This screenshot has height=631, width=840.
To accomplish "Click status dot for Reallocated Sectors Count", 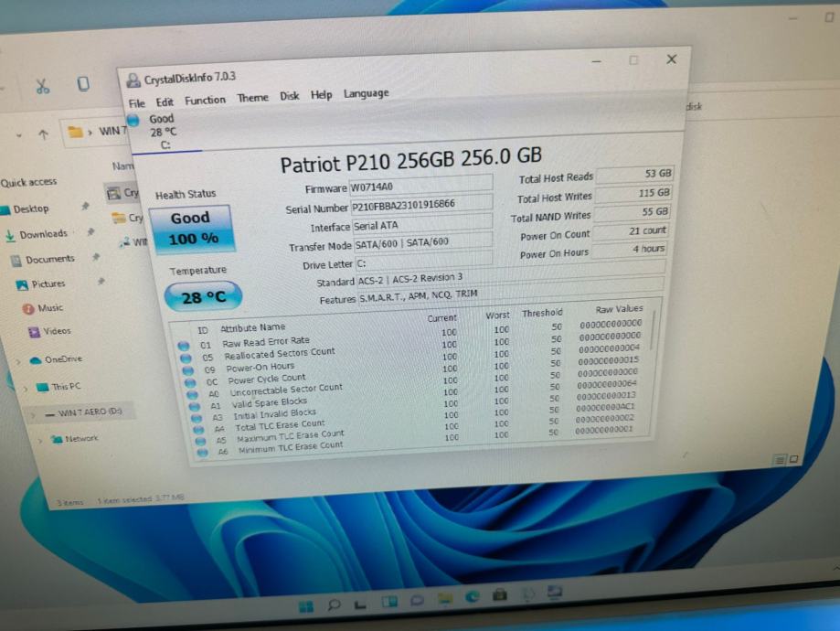I will click(186, 358).
